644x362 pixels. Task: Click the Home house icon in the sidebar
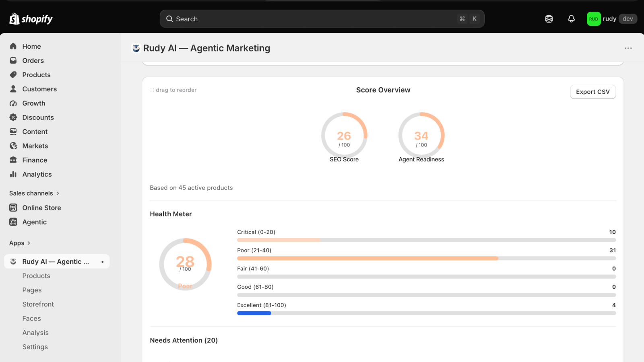click(13, 46)
